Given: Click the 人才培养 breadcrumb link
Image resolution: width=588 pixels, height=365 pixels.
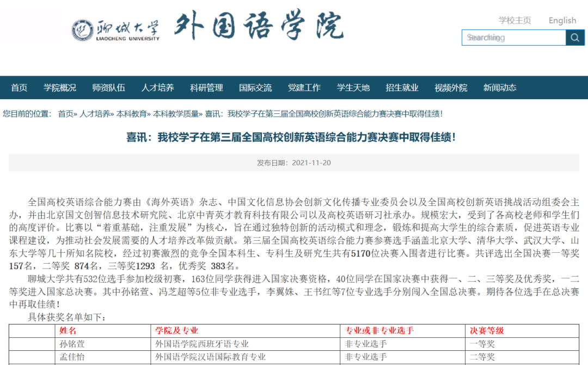Looking at the screenshot, I should pyautogui.click(x=95, y=114).
